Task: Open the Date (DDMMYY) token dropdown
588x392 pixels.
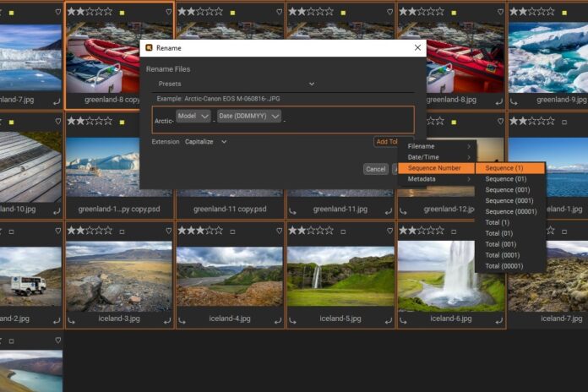Action: (x=249, y=117)
